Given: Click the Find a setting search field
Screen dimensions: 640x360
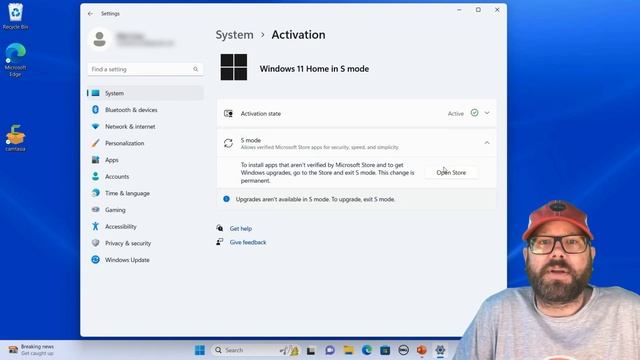Looking at the screenshot, I should (x=145, y=69).
